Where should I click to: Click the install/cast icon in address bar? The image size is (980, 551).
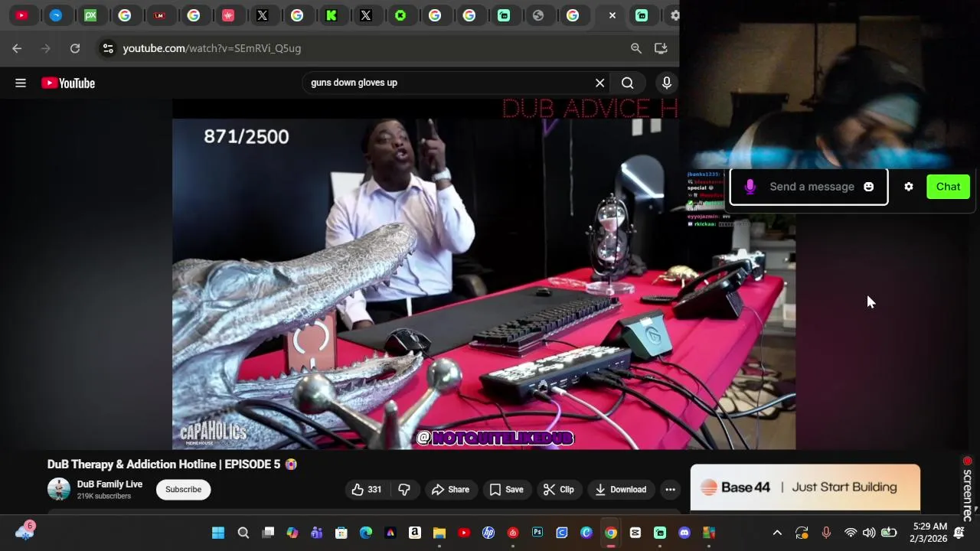[x=661, y=48]
